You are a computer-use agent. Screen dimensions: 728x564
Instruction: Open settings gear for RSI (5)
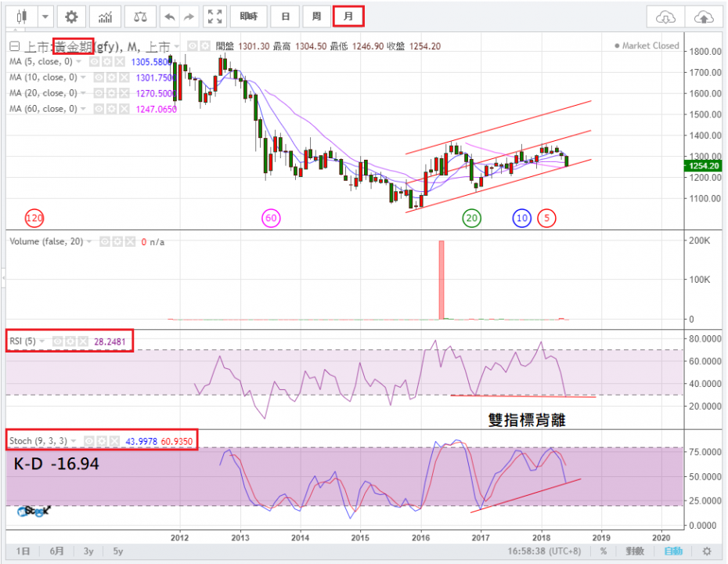(70, 342)
